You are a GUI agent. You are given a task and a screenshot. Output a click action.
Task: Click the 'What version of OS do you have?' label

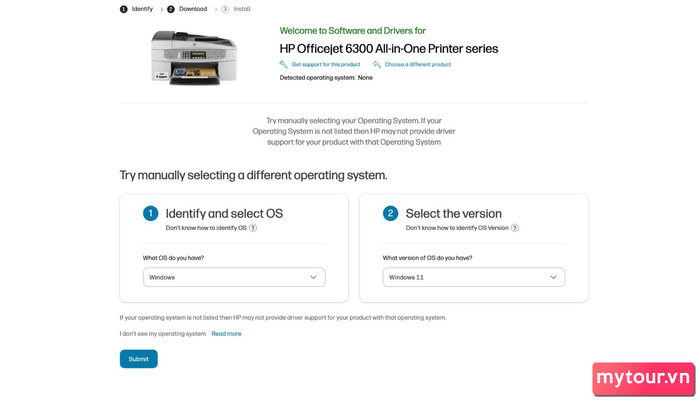coord(427,258)
